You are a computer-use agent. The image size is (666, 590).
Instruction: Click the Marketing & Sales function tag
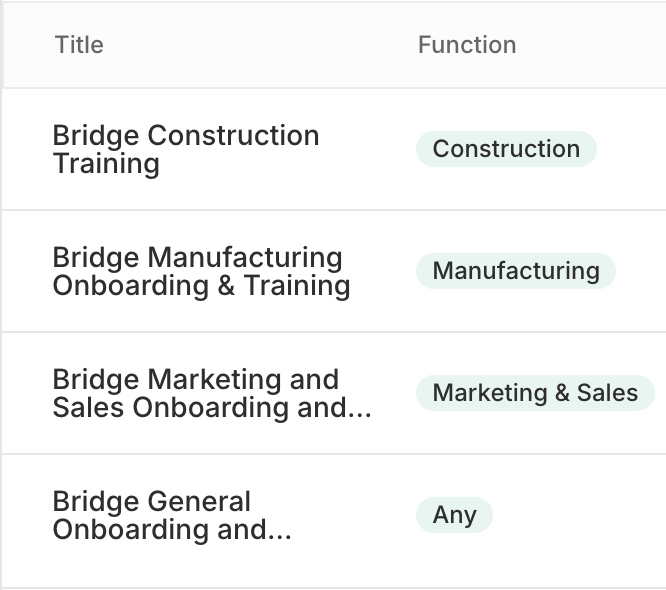click(535, 393)
